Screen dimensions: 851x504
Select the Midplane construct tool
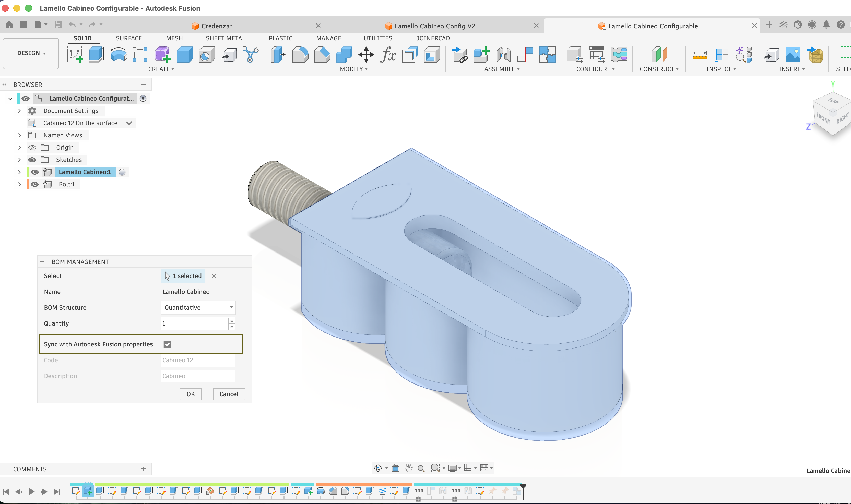[x=659, y=55]
